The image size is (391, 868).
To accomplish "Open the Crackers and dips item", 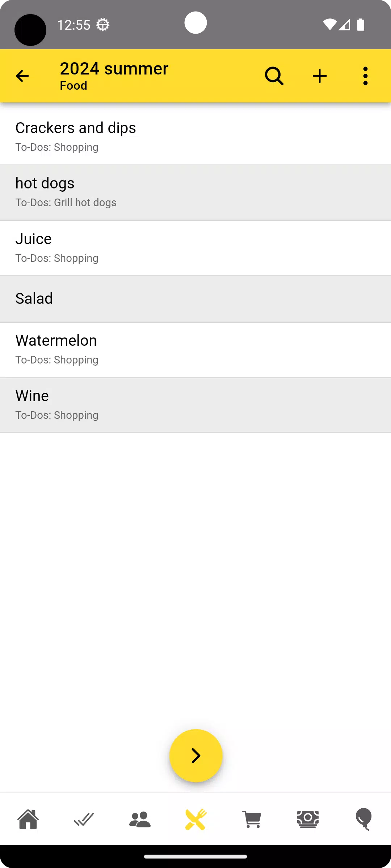I will [195, 137].
